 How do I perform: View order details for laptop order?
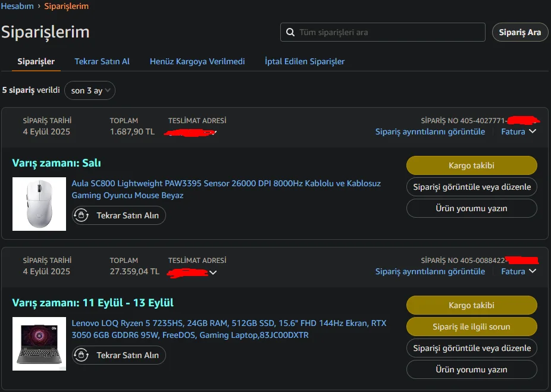click(x=430, y=271)
